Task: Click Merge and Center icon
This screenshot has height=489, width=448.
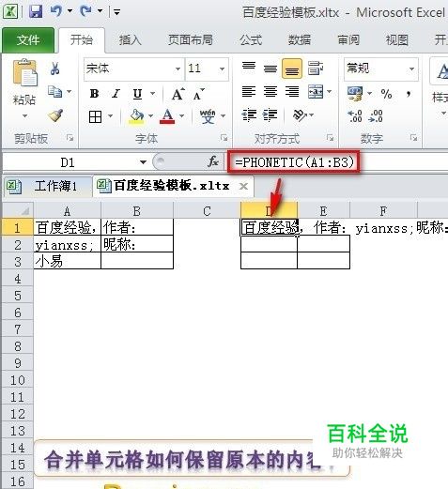Action: [316, 92]
